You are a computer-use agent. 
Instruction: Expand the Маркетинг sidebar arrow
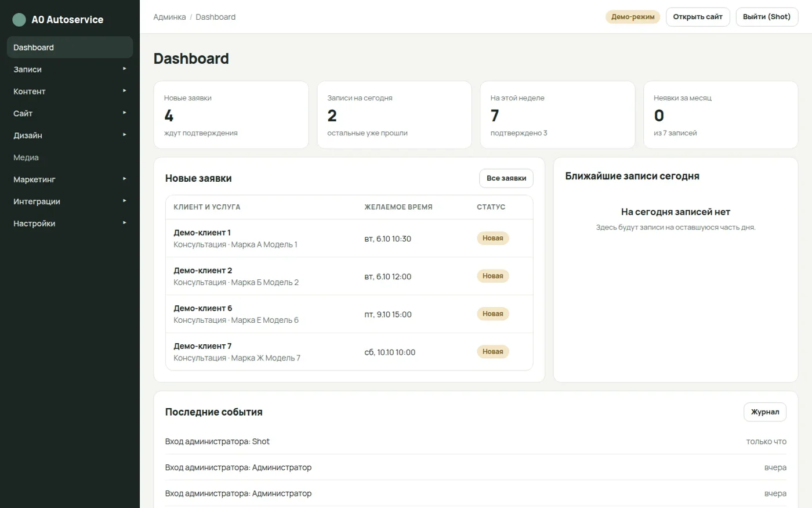125,179
